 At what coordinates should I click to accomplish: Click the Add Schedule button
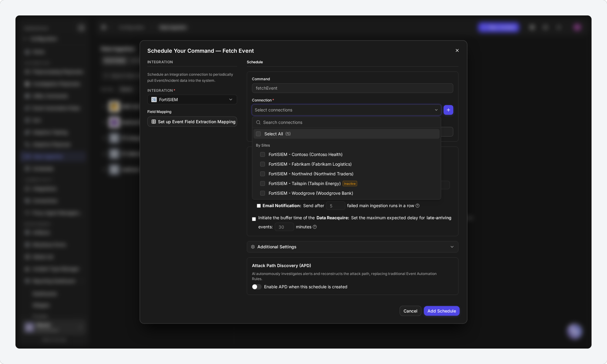click(441, 311)
